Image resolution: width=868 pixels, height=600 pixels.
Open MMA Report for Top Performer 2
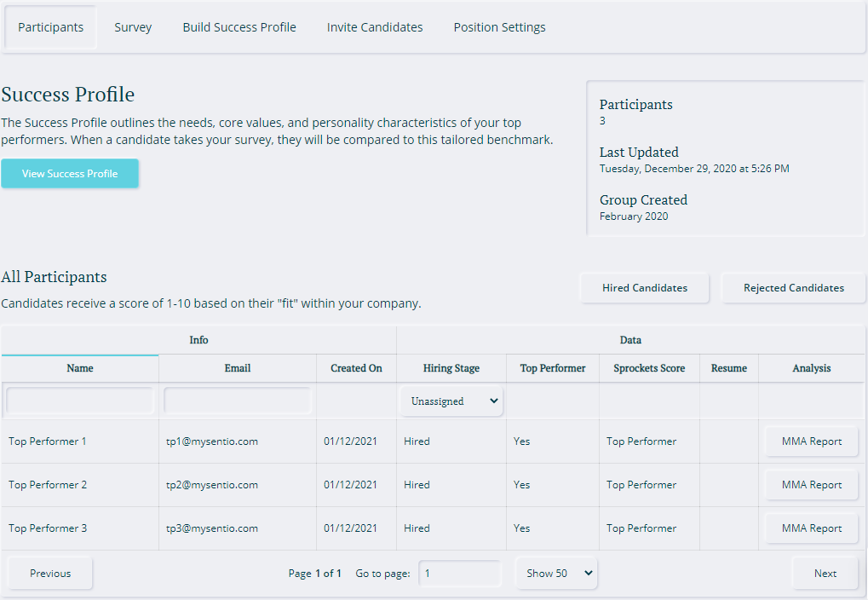pyautogui.click(x=811, y=484)
